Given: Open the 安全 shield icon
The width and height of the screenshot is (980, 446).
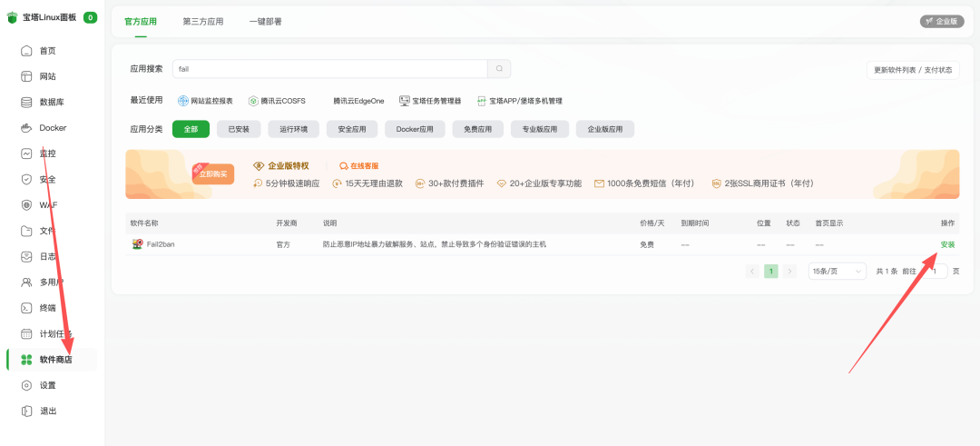Looking at the screenshot, I should coord(26,179).
